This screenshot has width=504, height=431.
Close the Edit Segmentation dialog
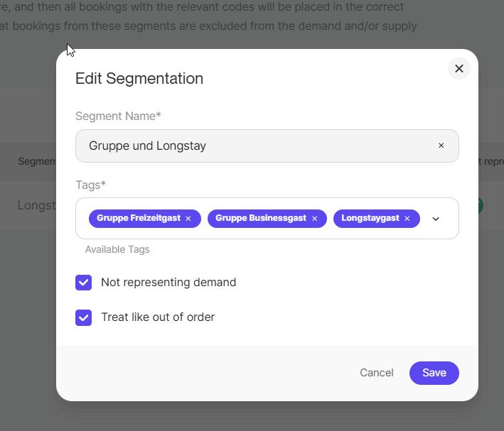tap(459, 68)
